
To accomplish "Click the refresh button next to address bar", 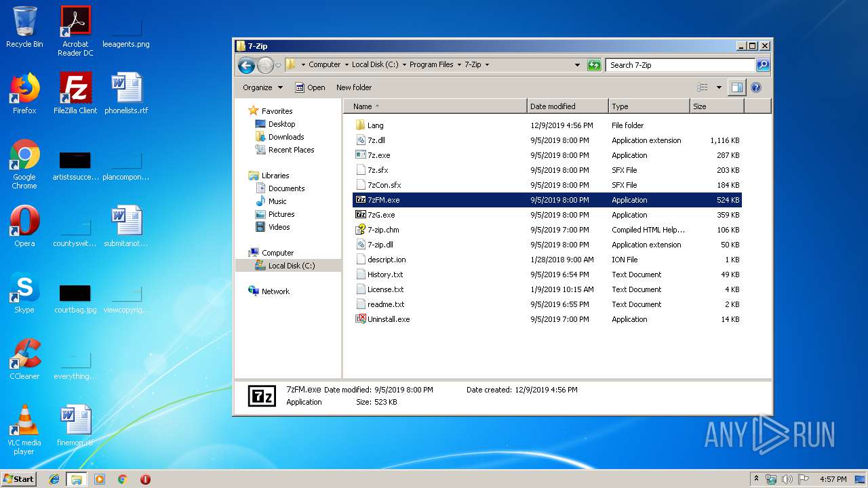I will pyautogui.click(x=594, y=65).
